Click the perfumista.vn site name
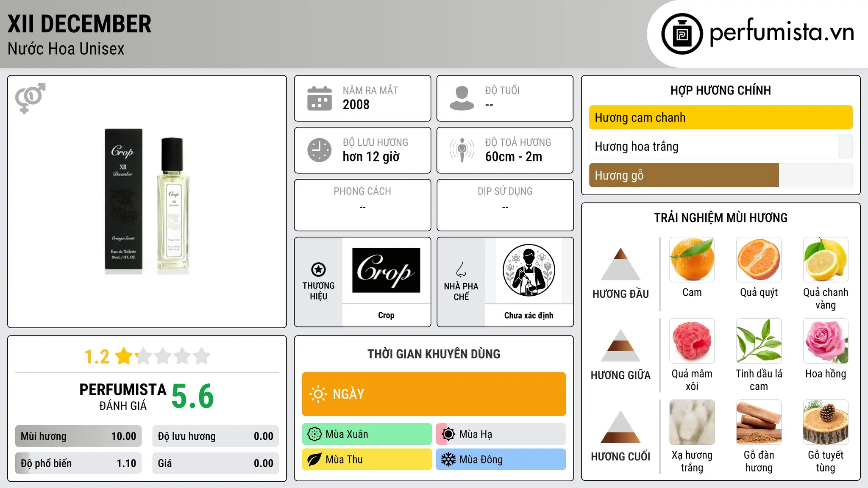This screenshot has width=868, height=488. click(782, 32)
